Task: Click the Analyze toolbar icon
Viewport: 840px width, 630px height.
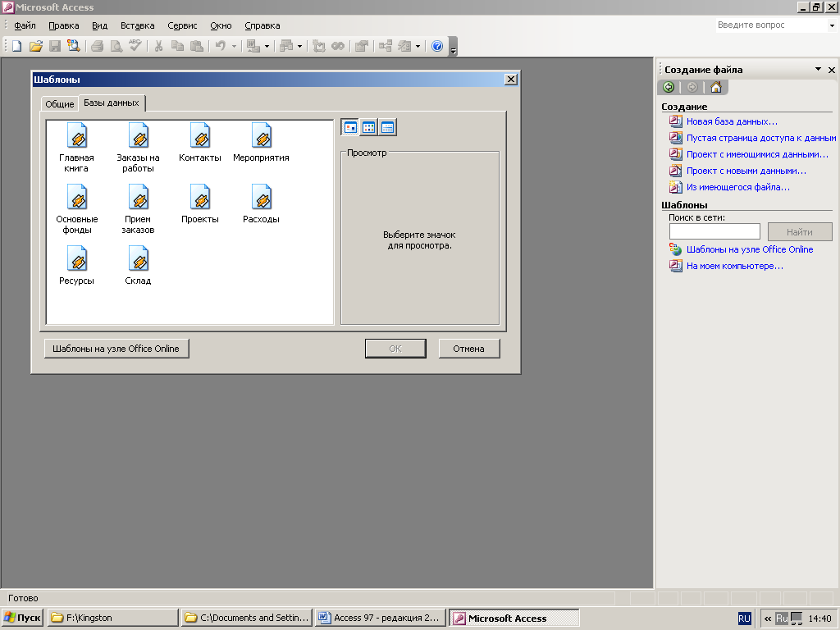Action: coord(286,46)
